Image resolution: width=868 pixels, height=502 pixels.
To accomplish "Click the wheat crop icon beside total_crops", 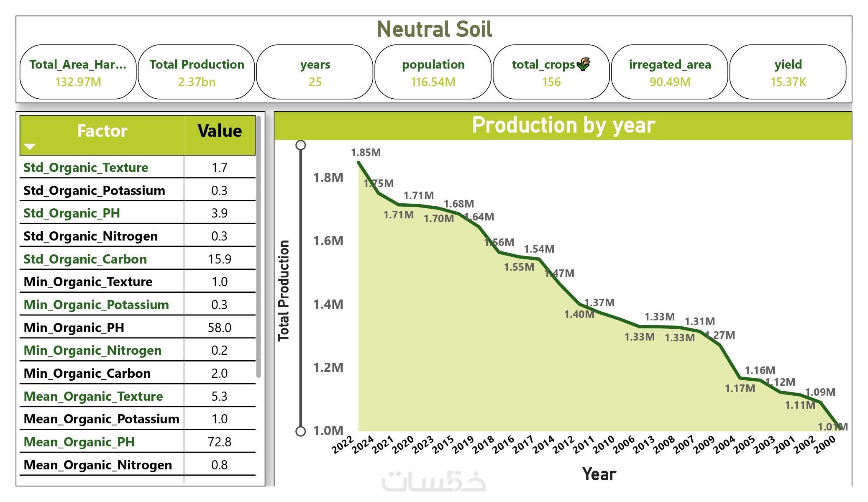I will click(584, 64).
